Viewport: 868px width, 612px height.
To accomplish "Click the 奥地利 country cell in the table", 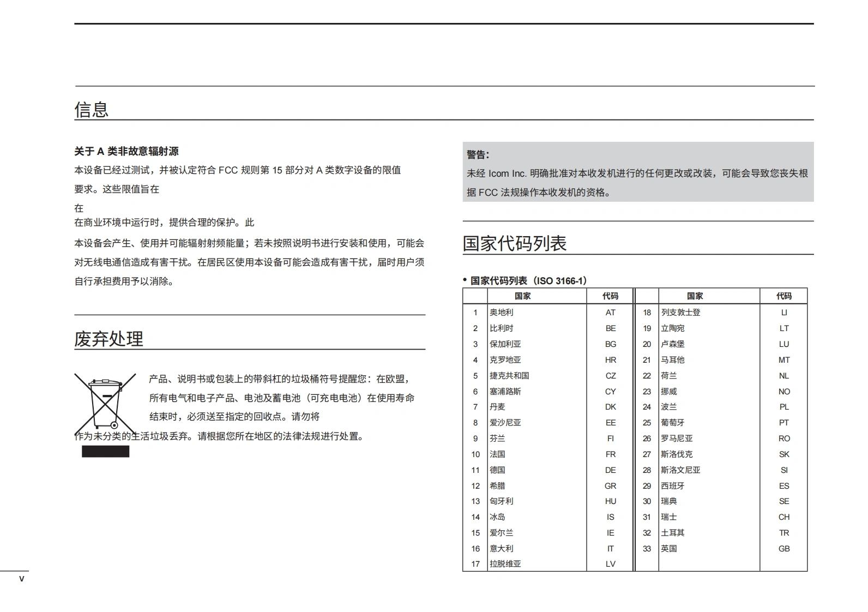I will click(x=501, y=313).
